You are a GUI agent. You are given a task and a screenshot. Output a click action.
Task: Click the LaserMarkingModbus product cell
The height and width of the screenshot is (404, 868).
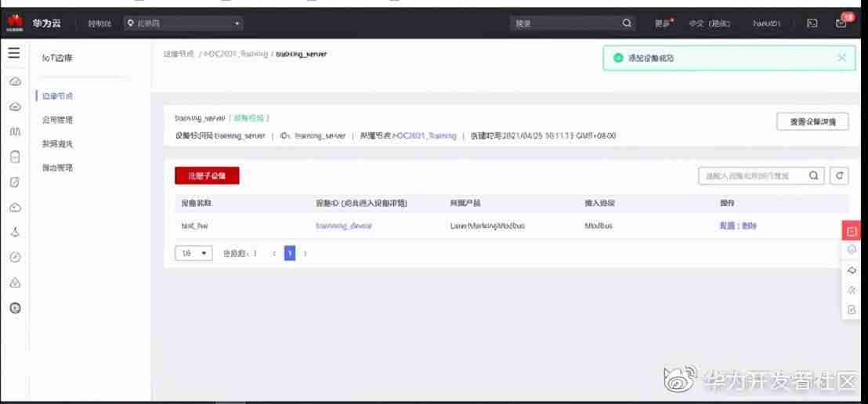coord(487,225)
